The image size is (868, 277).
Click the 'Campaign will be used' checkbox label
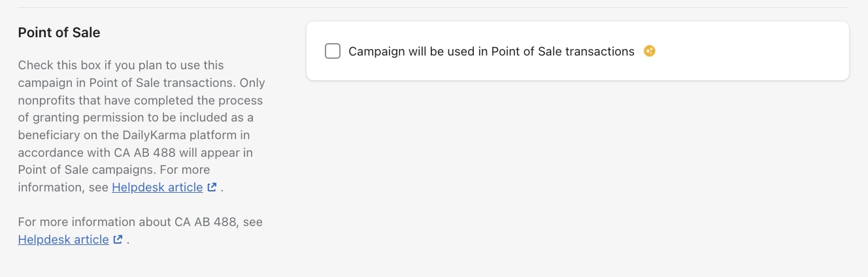[x=491, y=51]
